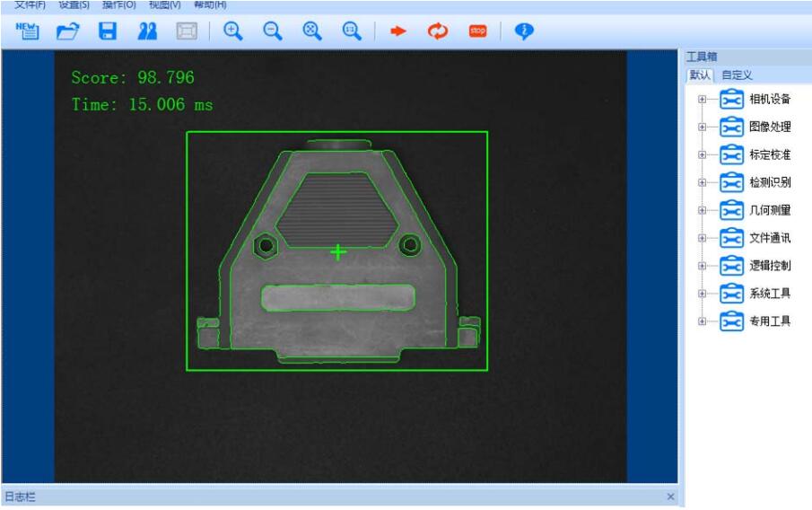Switch to the 自定义 tab
Viewport: 812px width, 510px height.
point(737,75)
